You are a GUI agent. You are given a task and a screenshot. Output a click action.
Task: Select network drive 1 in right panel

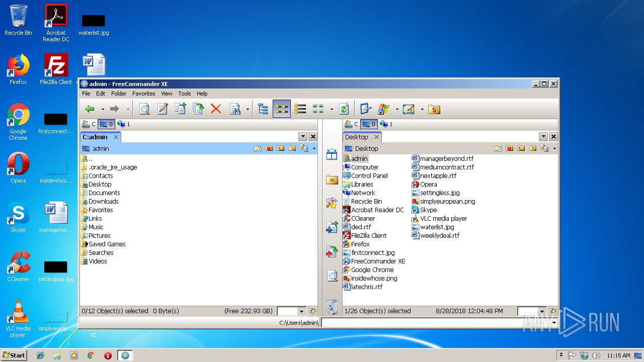386,124
